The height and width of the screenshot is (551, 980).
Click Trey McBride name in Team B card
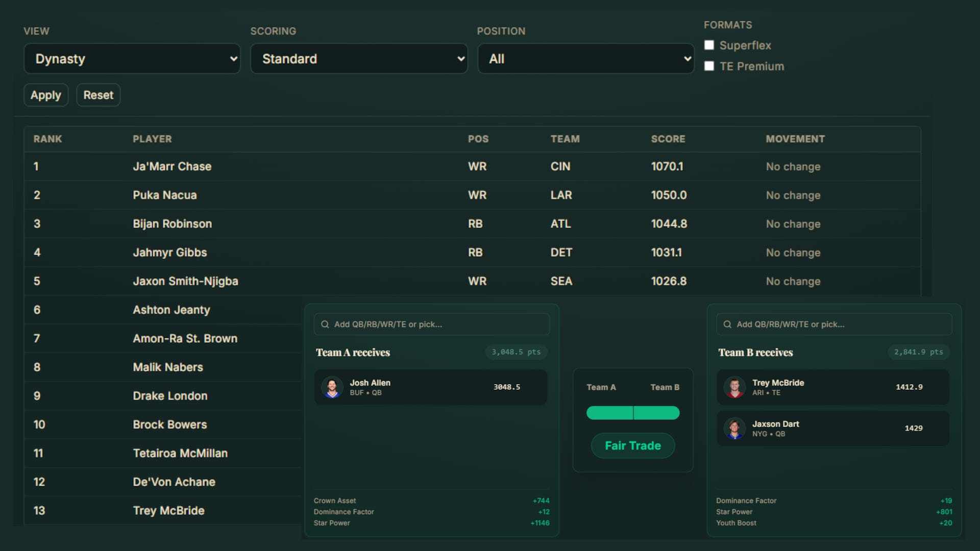click(778, 383)
